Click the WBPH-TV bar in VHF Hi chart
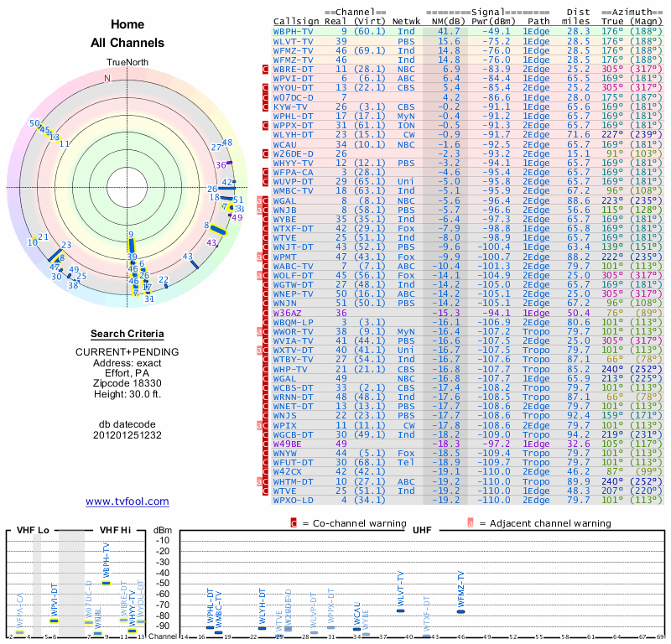Image resolution: width=671 pixels, height=644 pixels. [107, 582]
